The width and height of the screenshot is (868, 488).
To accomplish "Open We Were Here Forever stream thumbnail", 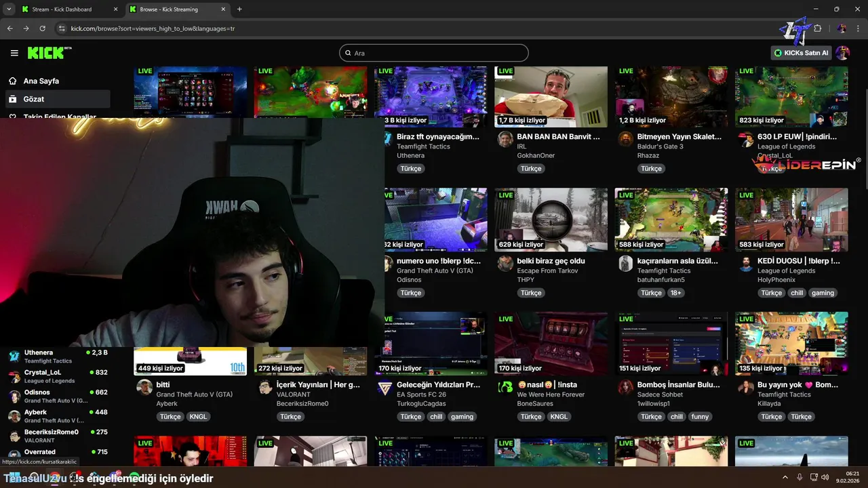I will pyautogui.click(x=551, y=344).
